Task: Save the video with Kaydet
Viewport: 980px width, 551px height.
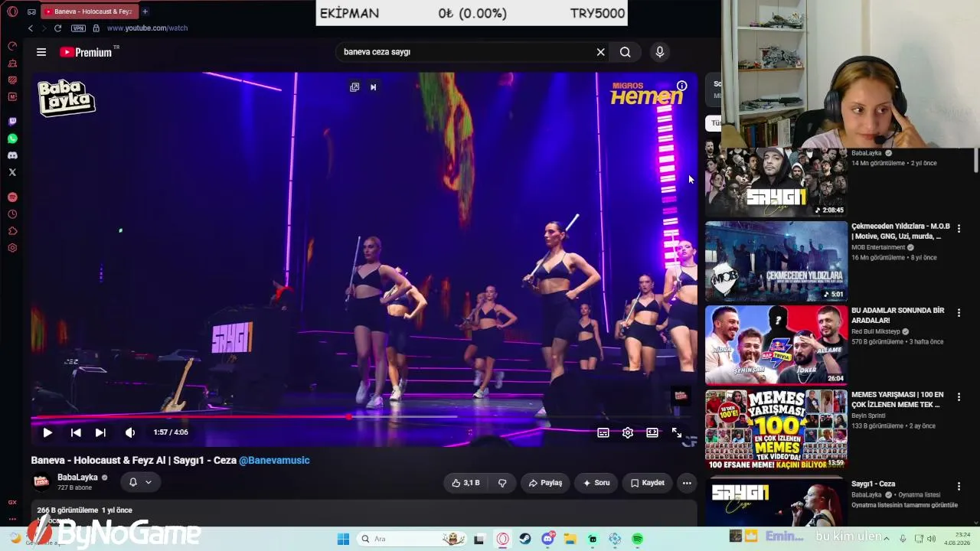Action: click(647, 483)
